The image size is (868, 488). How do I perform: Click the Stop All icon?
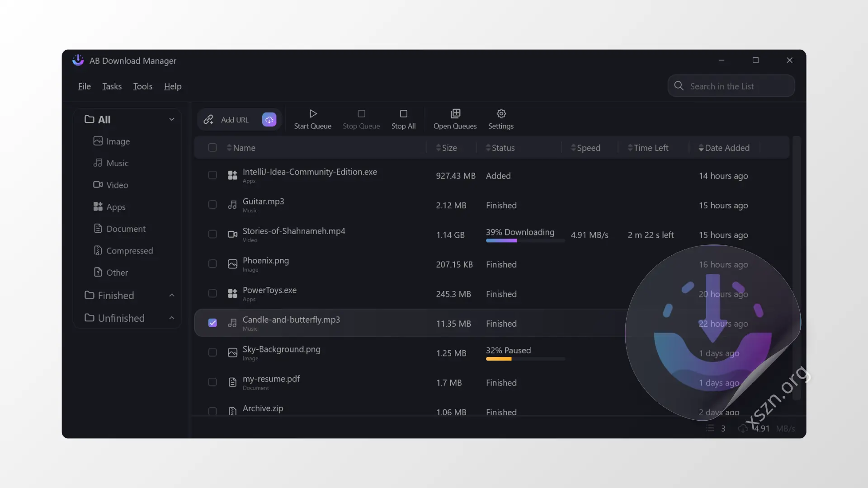click(403, 113)
